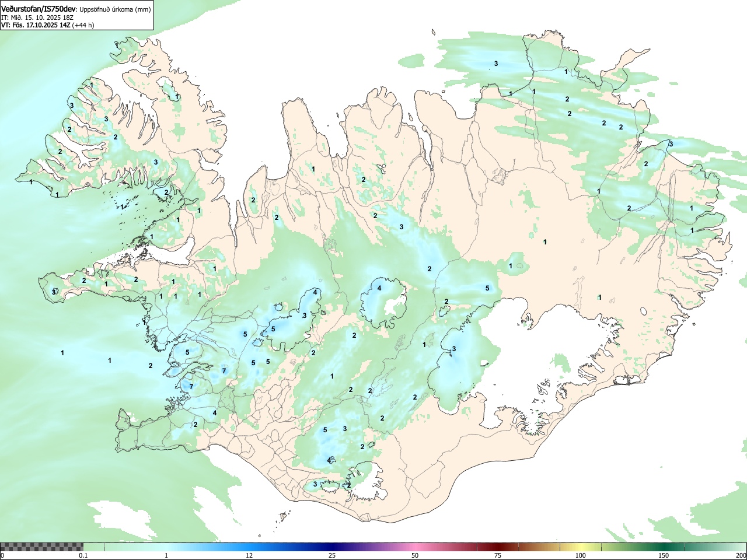747x560 pixels.
Task: Click the '0' label at the scale start
Action: (2, 555)
